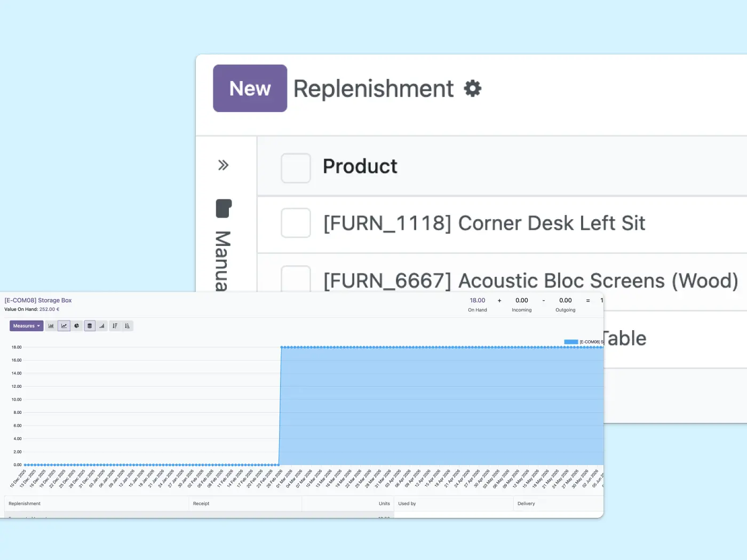Open the Measures dropdown

pos(27,326)
